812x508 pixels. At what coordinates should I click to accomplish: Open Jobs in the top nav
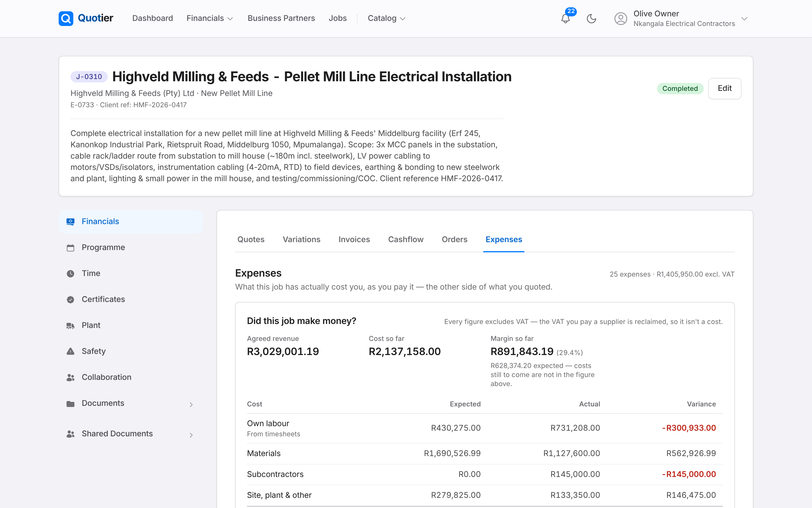(337, 18)
